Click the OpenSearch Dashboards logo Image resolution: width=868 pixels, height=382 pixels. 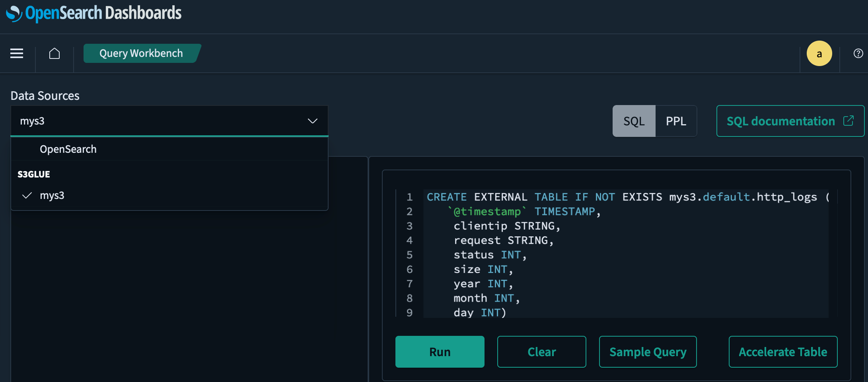94,14
